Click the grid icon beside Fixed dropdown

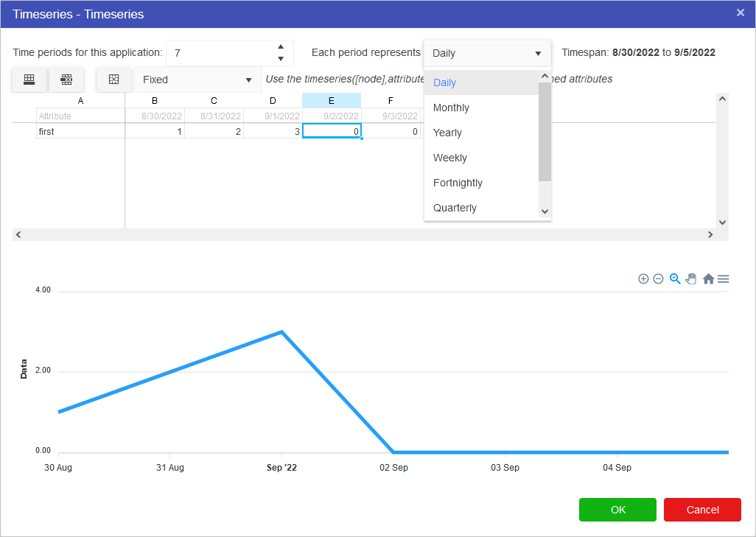(113, 80)
